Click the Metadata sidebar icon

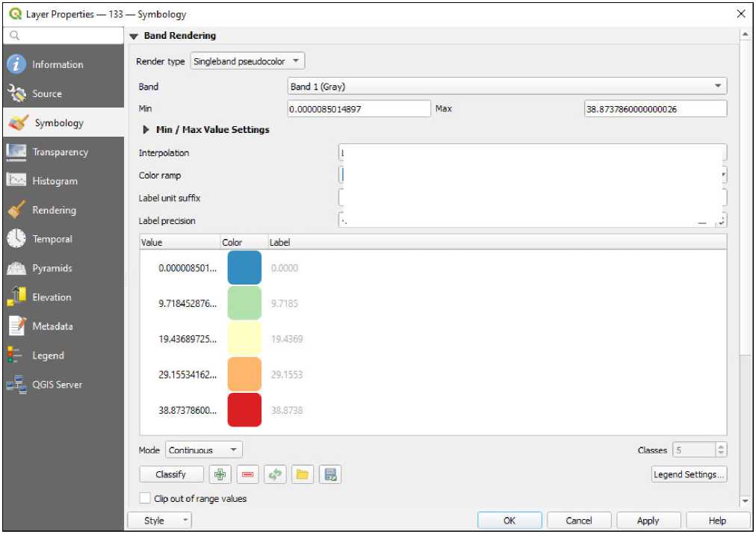tap(16, 326)
